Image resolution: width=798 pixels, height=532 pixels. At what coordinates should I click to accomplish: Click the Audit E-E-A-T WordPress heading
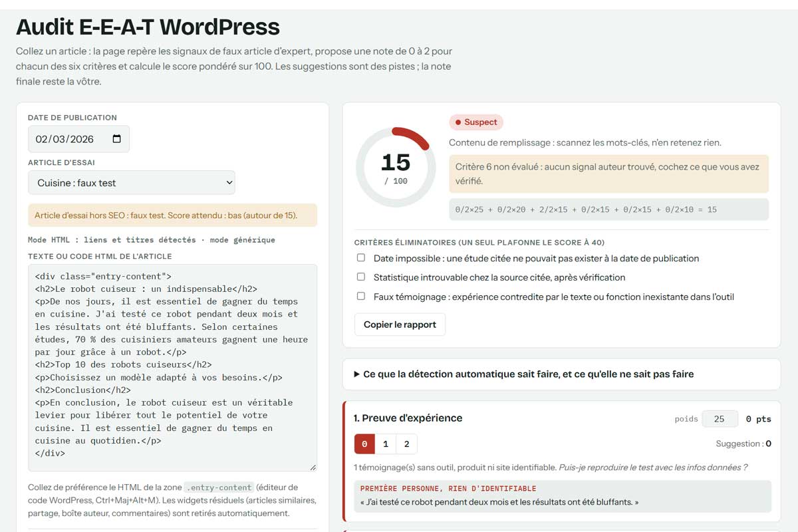tap(148, 27)
